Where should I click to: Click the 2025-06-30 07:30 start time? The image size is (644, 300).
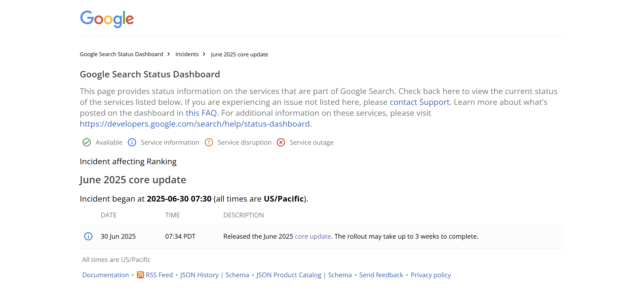pos(179,199)
